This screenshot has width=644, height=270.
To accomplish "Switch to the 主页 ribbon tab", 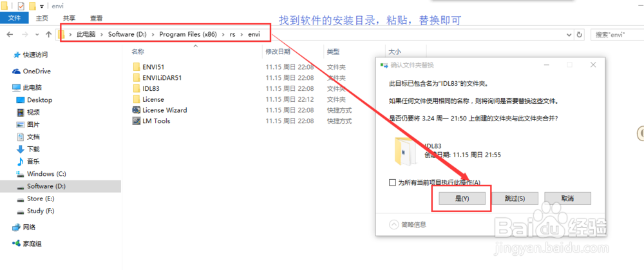I will (x=41, y=18).
